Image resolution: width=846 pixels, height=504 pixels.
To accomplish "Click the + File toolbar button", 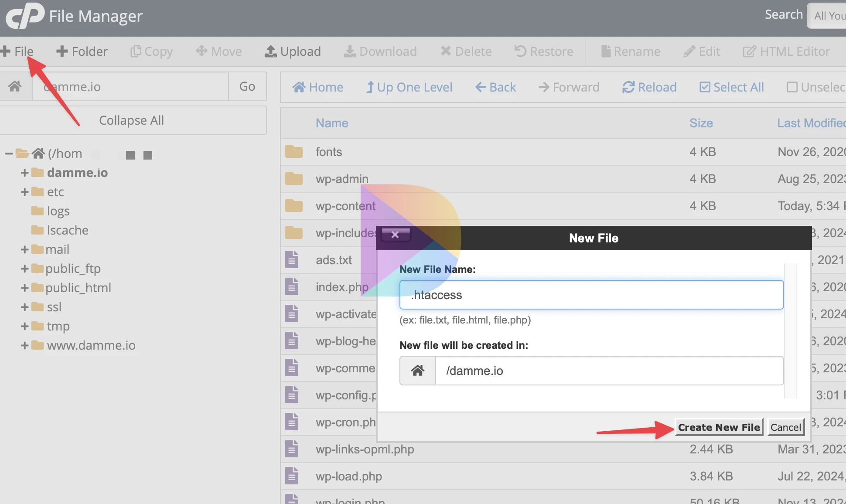I will 17,51.
